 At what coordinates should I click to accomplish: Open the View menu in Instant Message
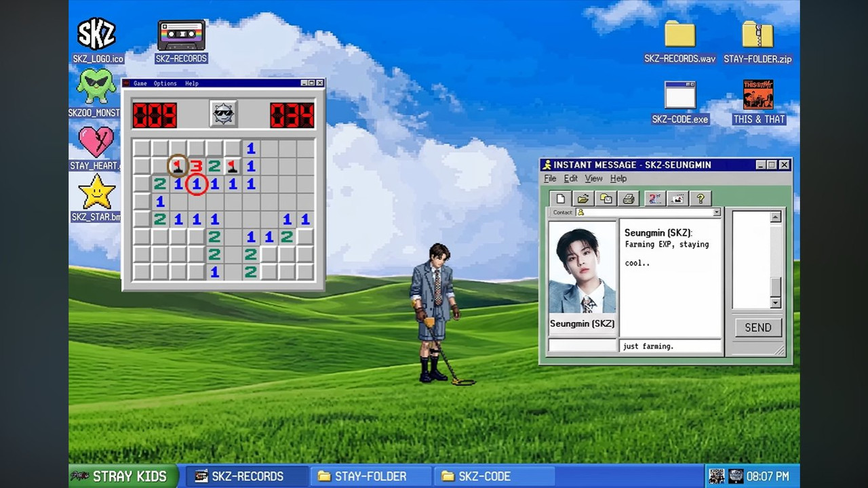593,178
